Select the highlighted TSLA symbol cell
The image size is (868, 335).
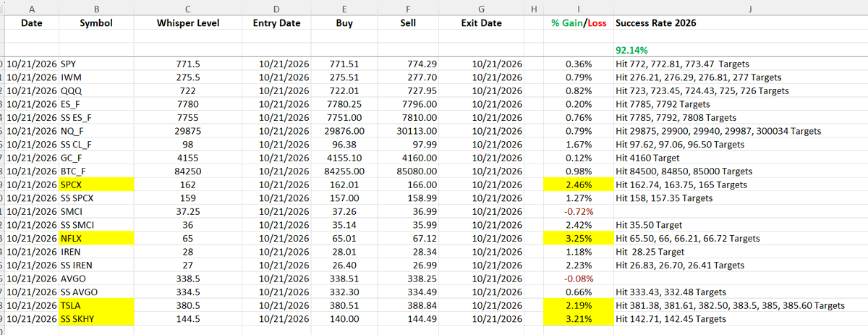(x=97, y=305)
